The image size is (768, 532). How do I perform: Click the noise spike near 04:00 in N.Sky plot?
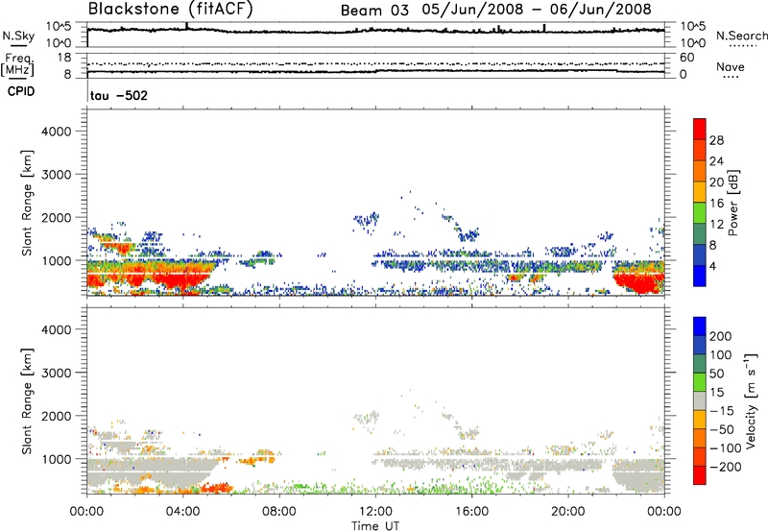186,26
